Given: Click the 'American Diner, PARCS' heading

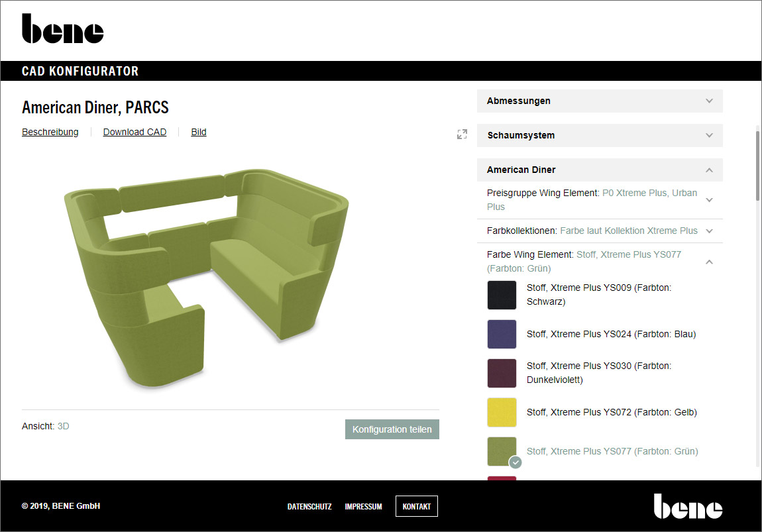Looking at the screenshot, I should point(95,107).
